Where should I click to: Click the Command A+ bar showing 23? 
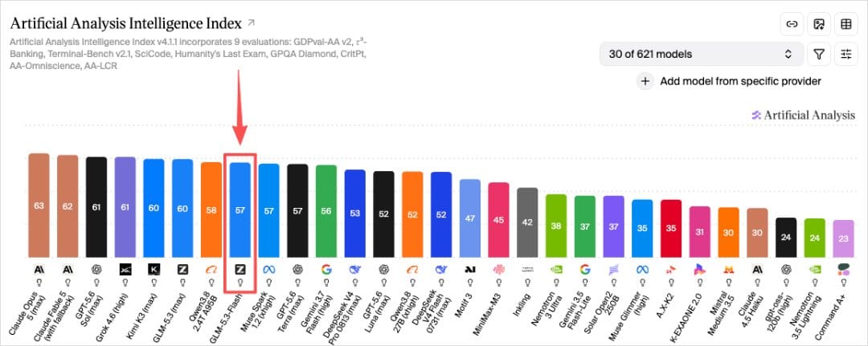843,238
